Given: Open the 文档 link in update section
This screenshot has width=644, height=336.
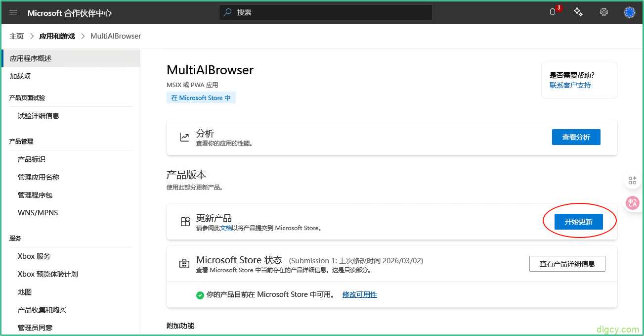Looking at the screenshot, I should [x=226, y=228].
